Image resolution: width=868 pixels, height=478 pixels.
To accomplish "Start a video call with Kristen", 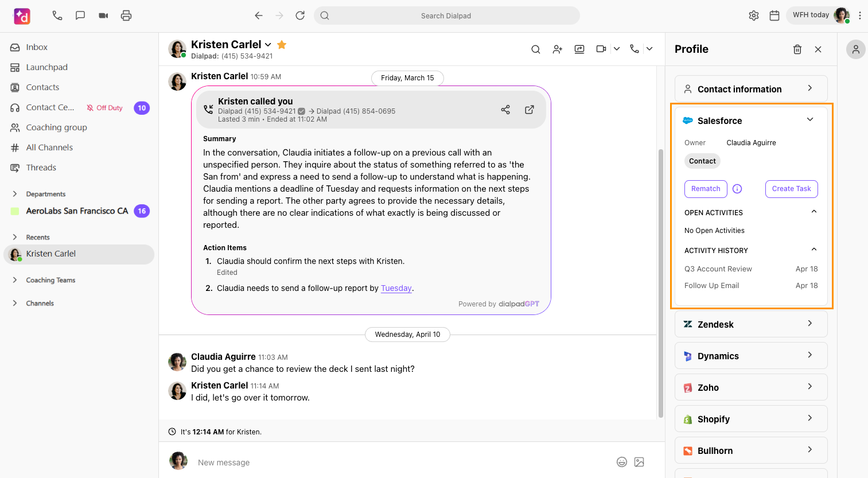I will point(601,49).
